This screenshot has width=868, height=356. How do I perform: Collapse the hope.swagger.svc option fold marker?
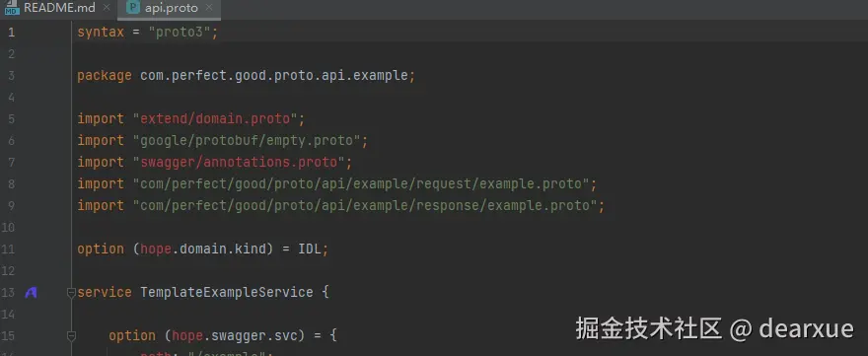click(x=71, y=335)
